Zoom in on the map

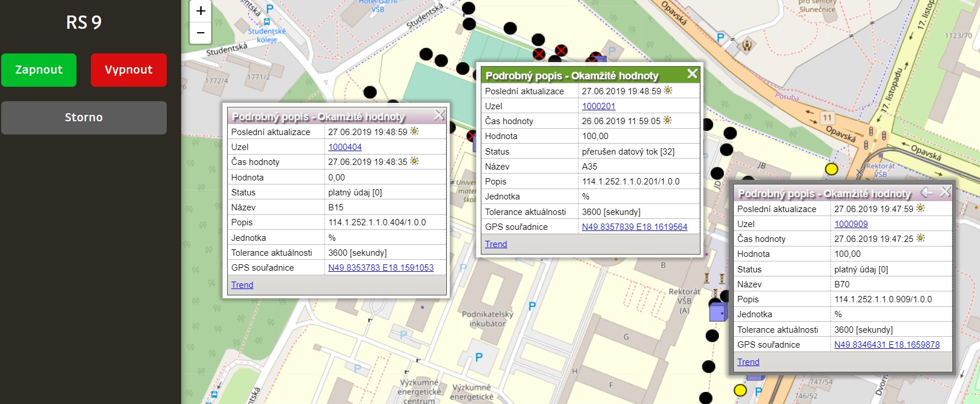pos(200,11)
